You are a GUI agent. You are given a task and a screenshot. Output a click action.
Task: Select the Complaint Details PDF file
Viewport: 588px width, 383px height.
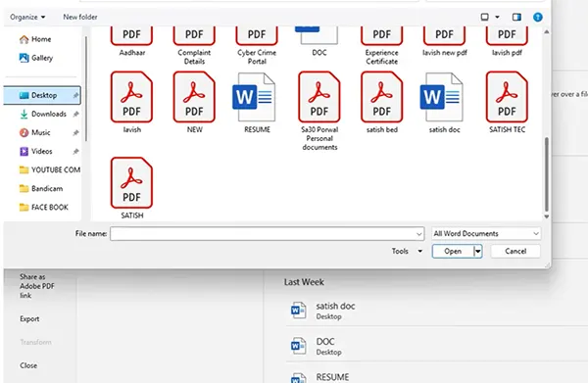coord(194,45)
